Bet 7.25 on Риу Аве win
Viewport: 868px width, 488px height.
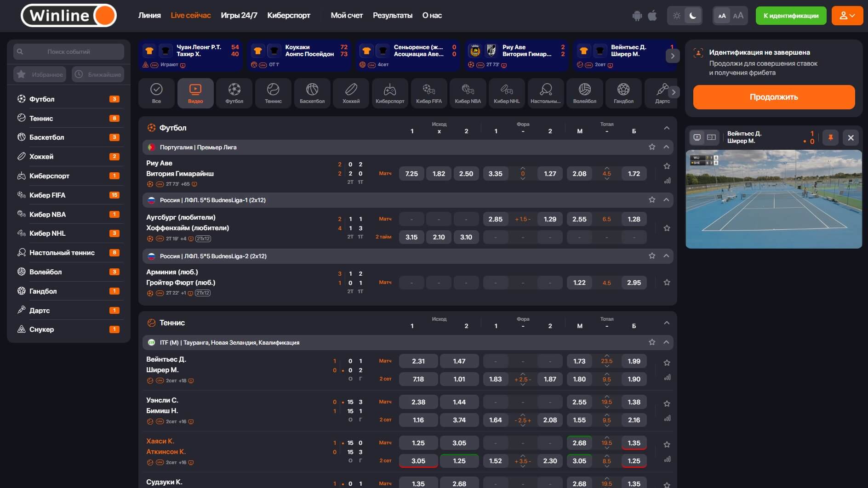[411, 174]
